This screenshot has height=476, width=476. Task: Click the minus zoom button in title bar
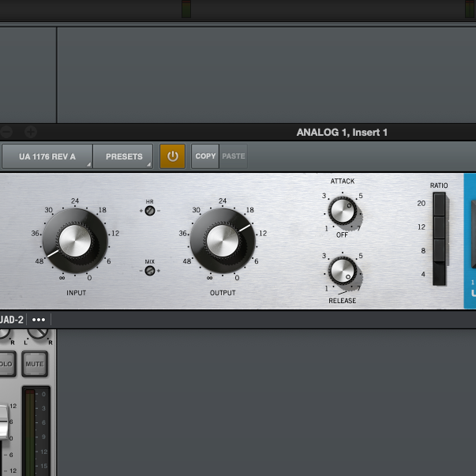[6, 132]
